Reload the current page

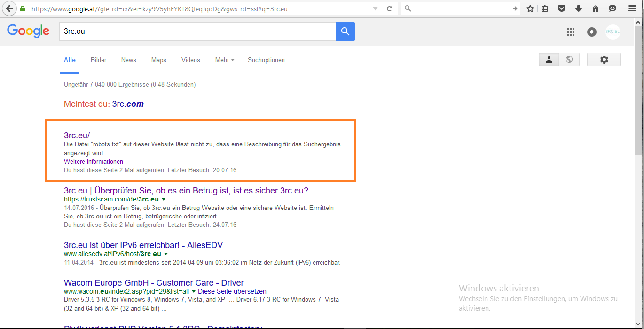pos(389,8)
